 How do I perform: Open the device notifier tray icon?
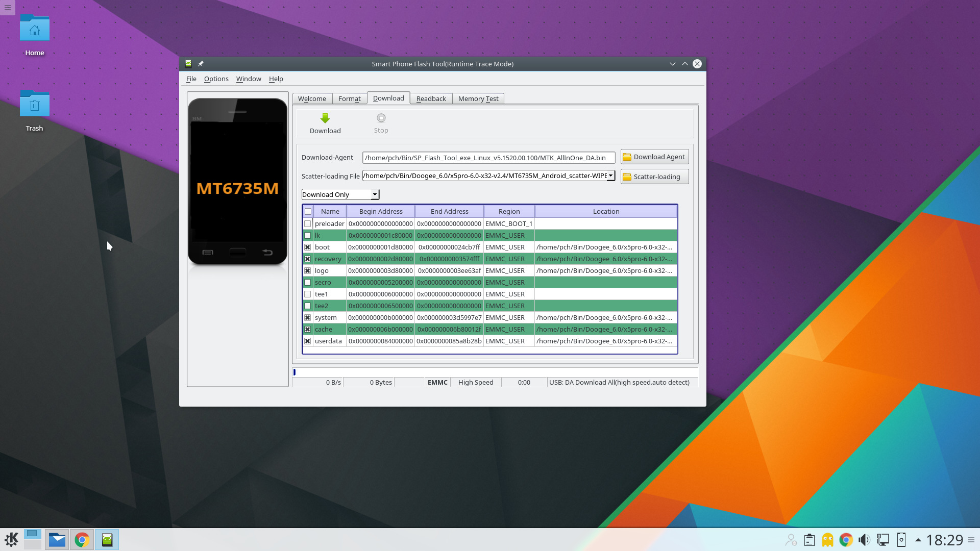click(901, 540)
